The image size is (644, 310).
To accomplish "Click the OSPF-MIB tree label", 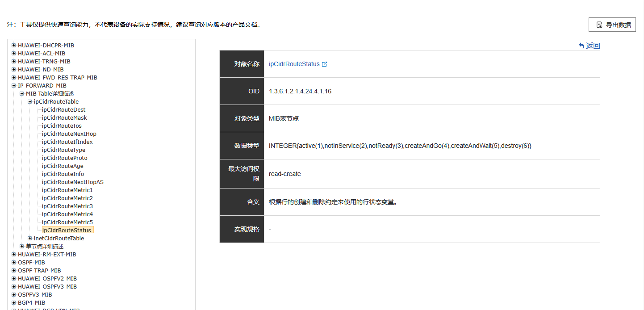I will (x=31, y=263).
